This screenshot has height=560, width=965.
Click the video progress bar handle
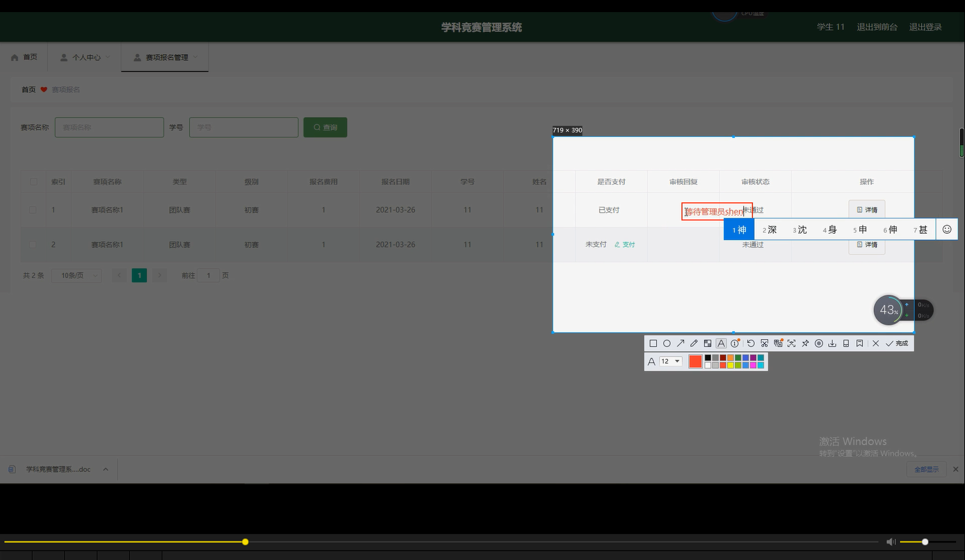point(245,542)
